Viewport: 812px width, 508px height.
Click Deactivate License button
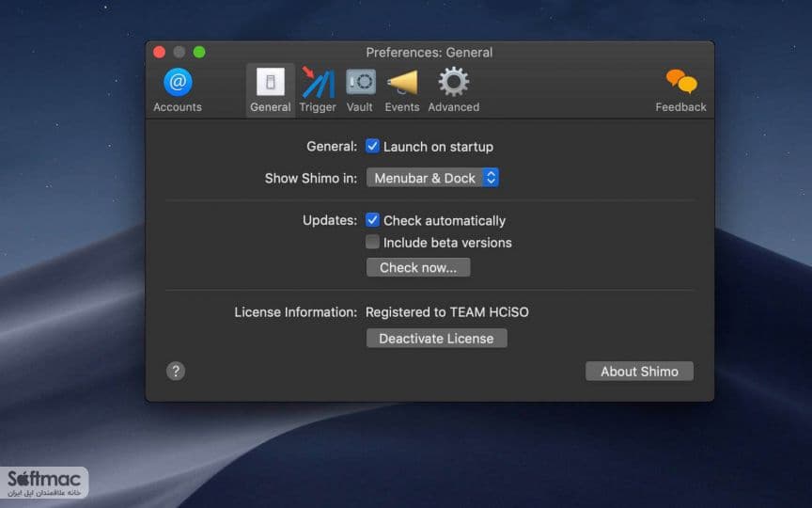click(437, 339)
